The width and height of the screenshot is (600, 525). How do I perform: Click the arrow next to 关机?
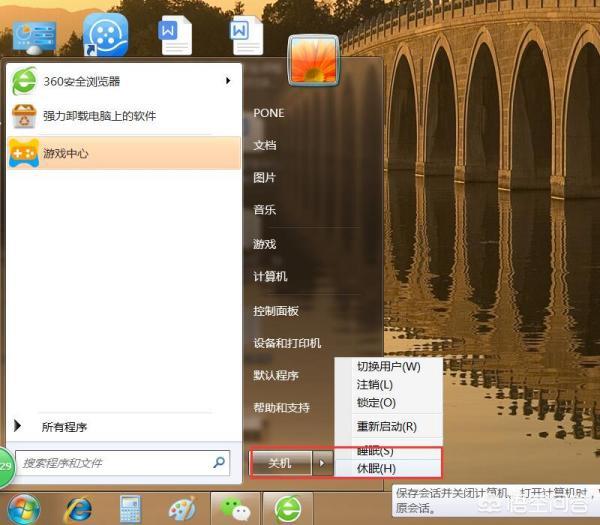(x=322, y=463)
